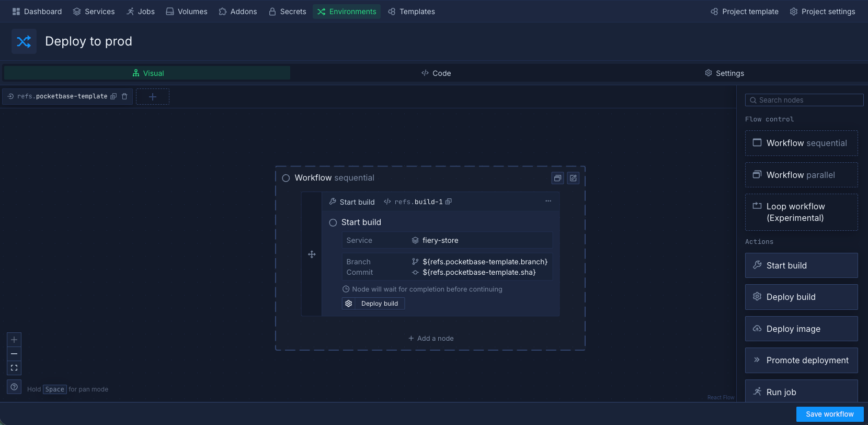
Task: Open the Start build node options menu
Action: pos(548,202)
